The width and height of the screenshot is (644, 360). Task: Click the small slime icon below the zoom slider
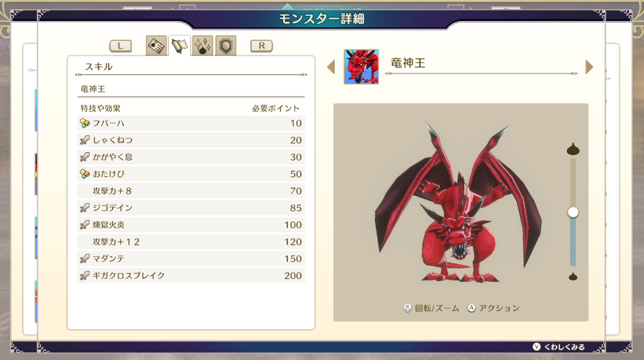click(573, 276)
